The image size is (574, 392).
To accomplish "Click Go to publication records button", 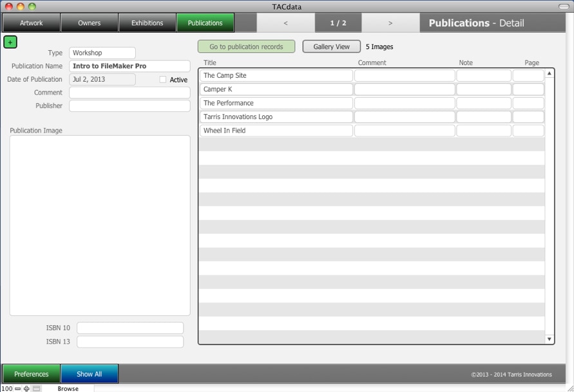I will point(246,46).
